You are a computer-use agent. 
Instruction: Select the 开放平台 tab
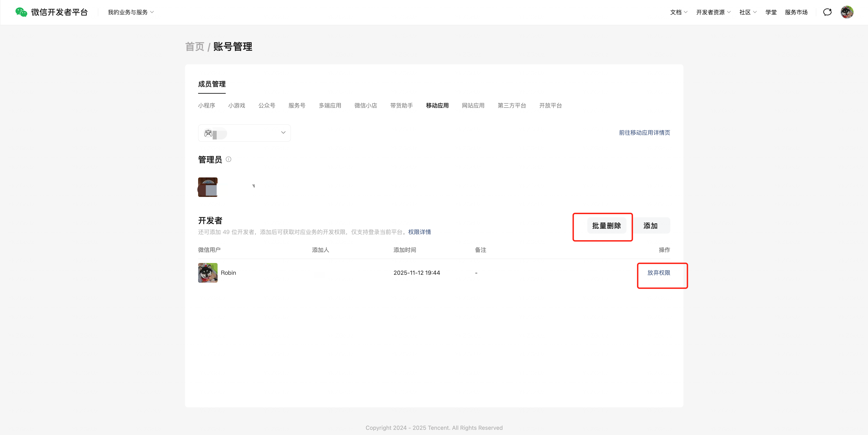(x=550, y=105)
